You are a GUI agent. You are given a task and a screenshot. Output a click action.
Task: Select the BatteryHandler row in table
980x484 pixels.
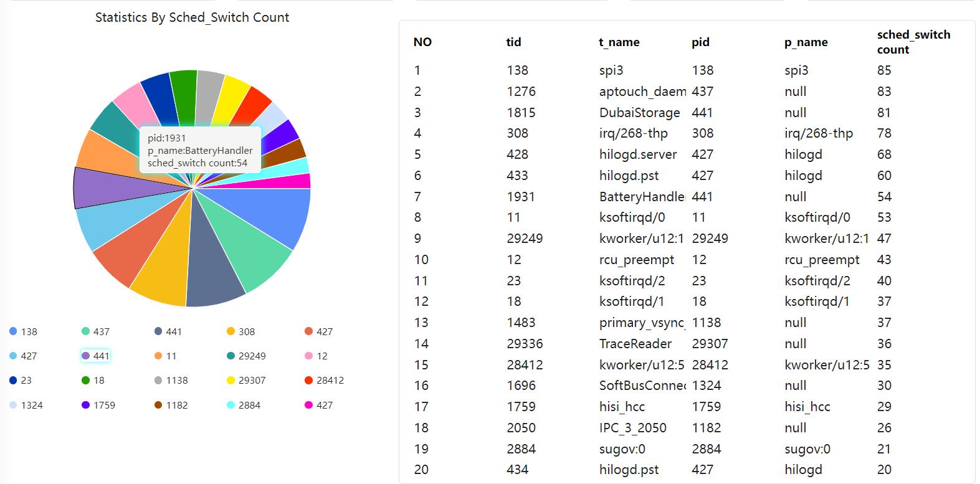pyautogui.click(x=642, y=197)
